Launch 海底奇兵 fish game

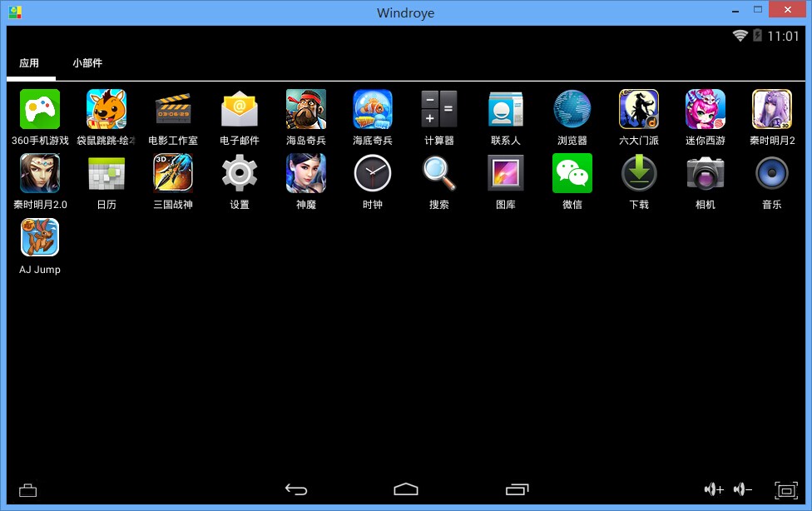(373, 109)
